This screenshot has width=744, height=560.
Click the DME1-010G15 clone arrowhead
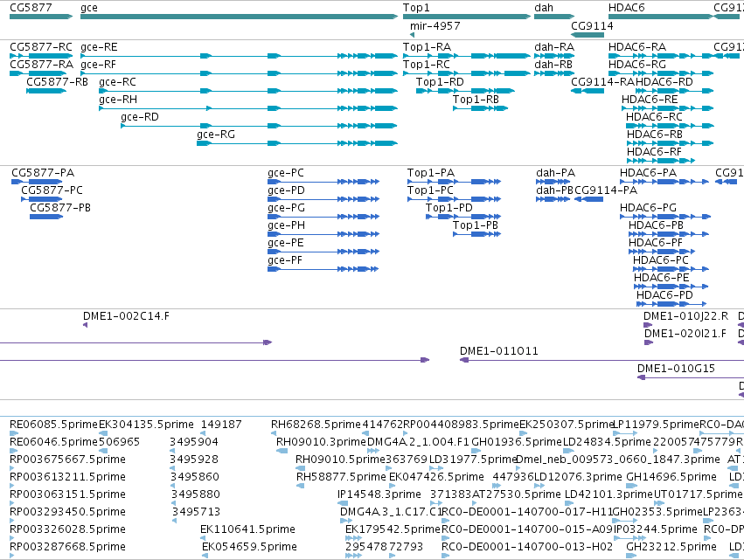[642, 377]
